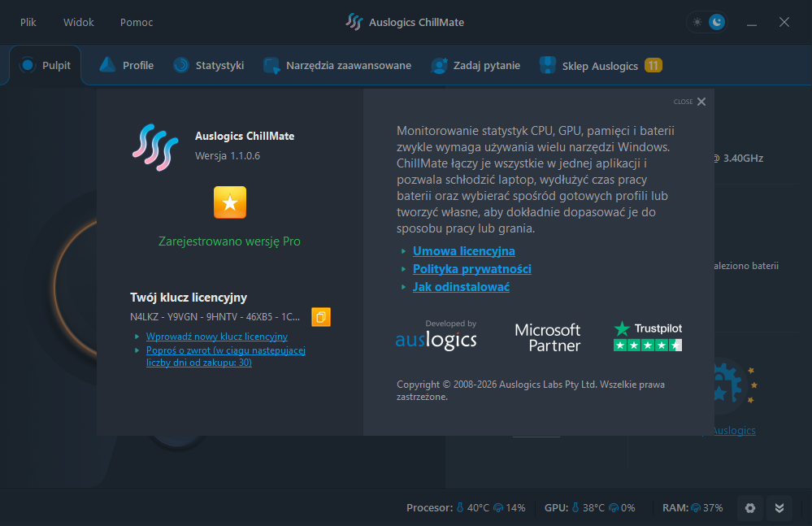Image resolution: width=812 pixels, height=526 pixels.
Task: Click the gold star Pro badge icon
Action: point(230,202)
